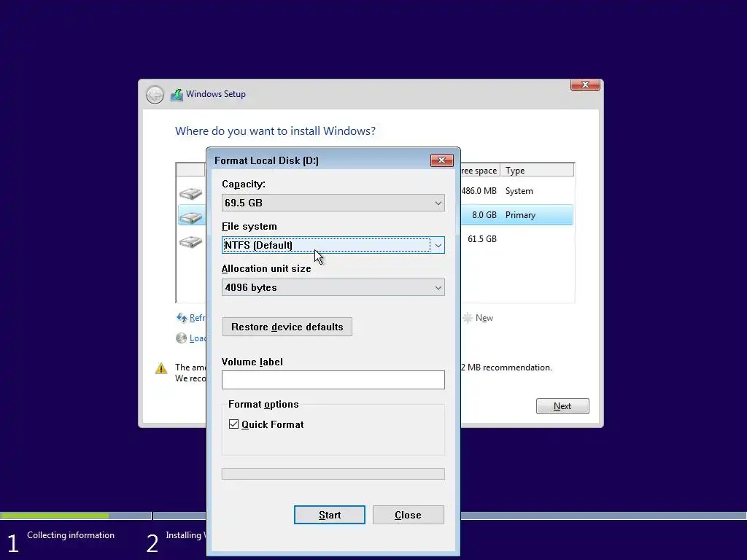
Task: Click Restore device defaults button
Action: pos(287,327)
